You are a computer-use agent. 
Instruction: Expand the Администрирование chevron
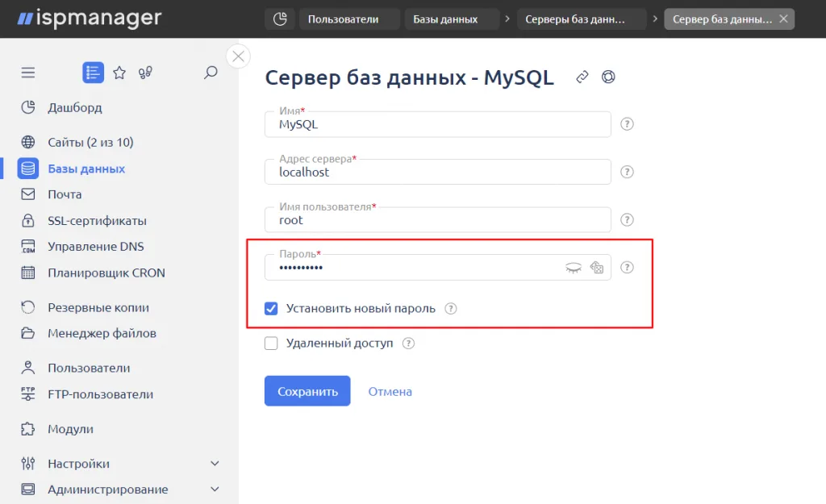215,489
